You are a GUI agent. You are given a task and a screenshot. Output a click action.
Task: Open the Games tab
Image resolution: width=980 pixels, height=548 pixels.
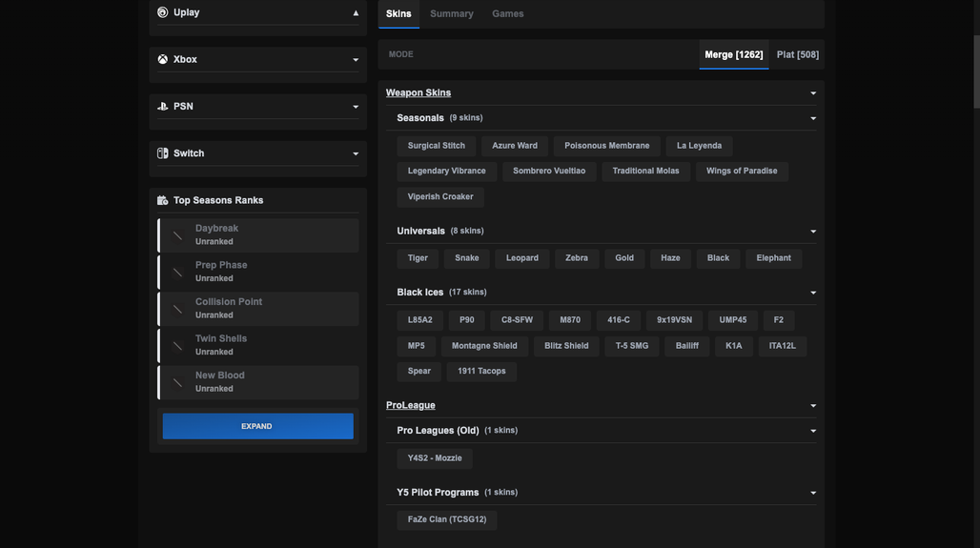pos(507,13)
